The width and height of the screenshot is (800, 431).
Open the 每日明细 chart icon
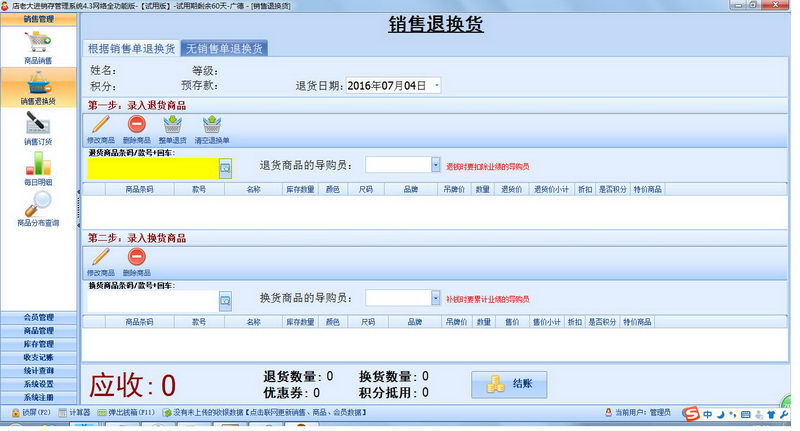pos(38,164)
